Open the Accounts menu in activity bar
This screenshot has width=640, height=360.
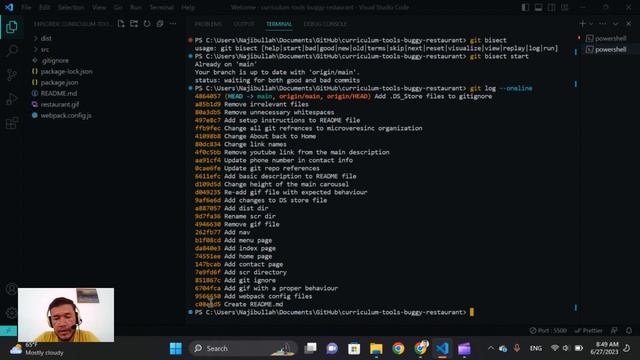tap(11, 289)
